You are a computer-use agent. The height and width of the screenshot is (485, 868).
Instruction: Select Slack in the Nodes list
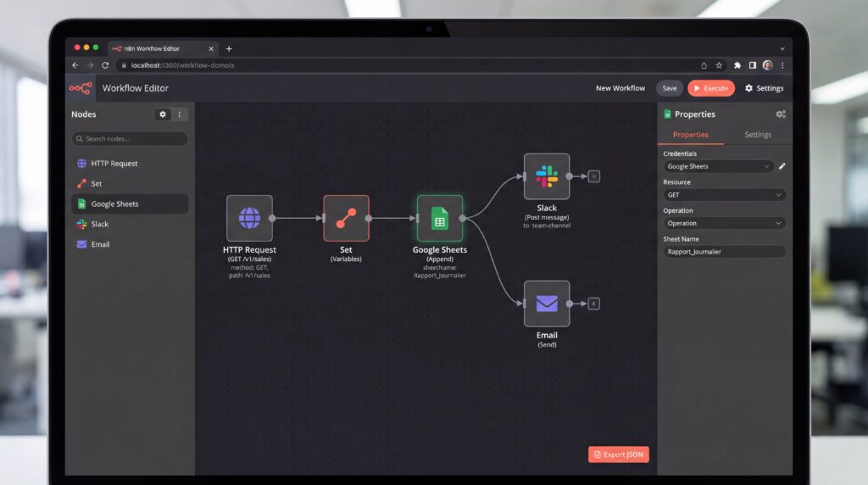click(130, 224)
